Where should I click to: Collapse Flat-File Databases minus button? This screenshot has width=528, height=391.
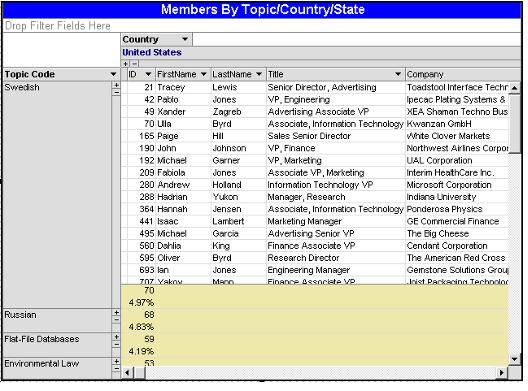click(116, 344)
